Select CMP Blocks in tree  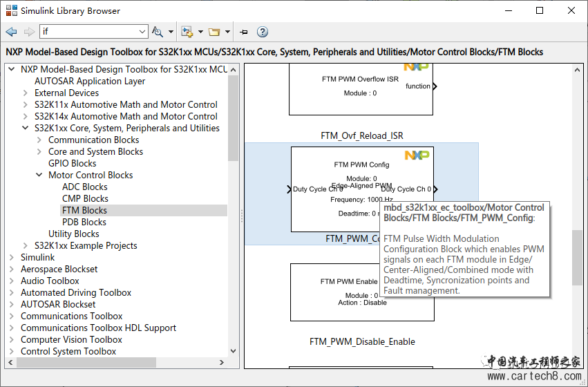pyautogui.click(x=85, y=199)
